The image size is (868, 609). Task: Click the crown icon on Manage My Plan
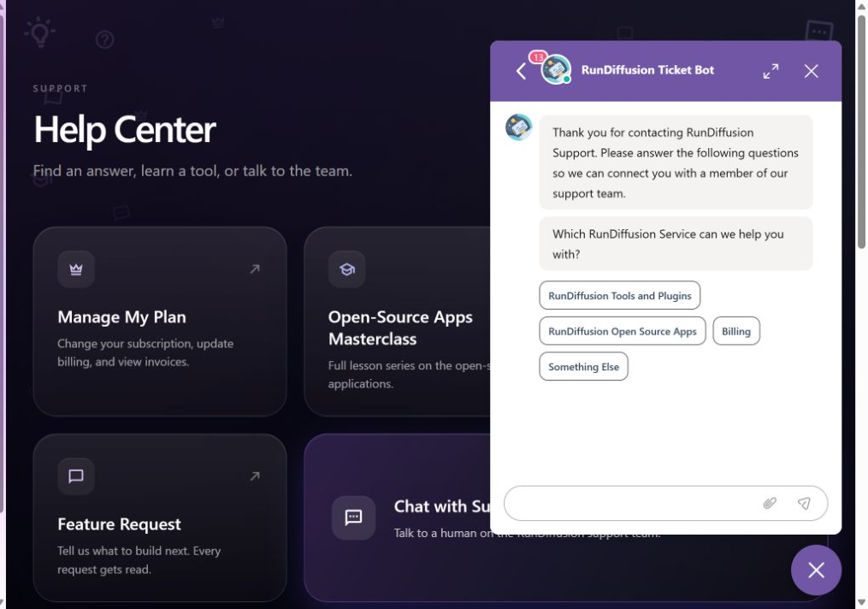(76, 269)
